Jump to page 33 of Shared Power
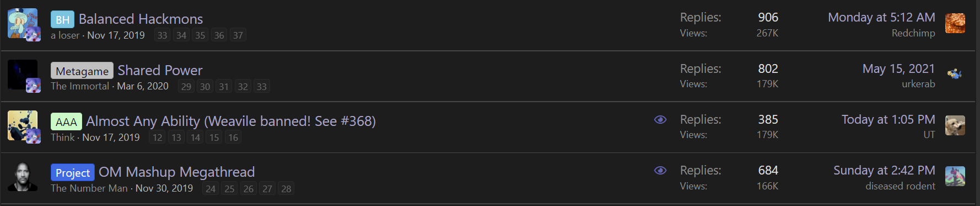Viewport: 980px width, 206px height. click(262, 87)
